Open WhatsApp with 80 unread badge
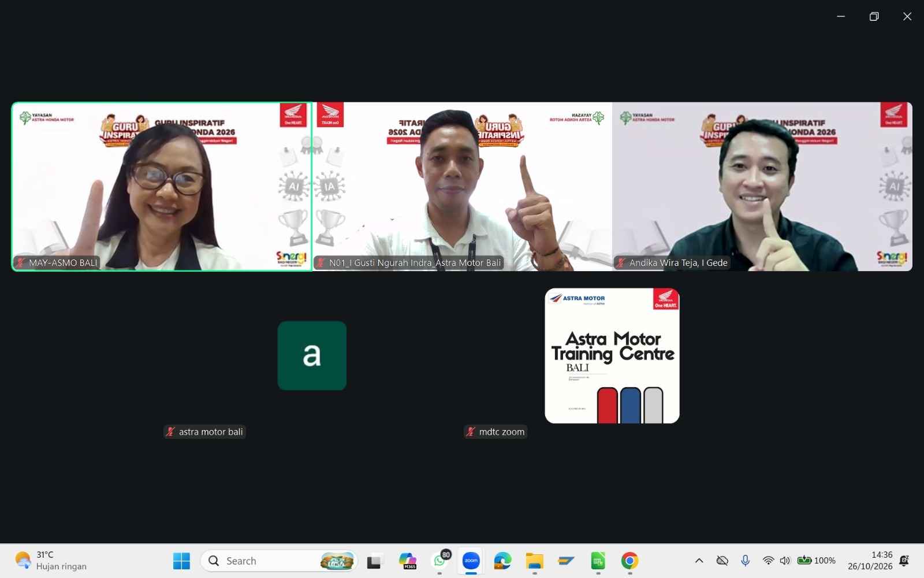 pyautogui.click(x=441, y=561)
